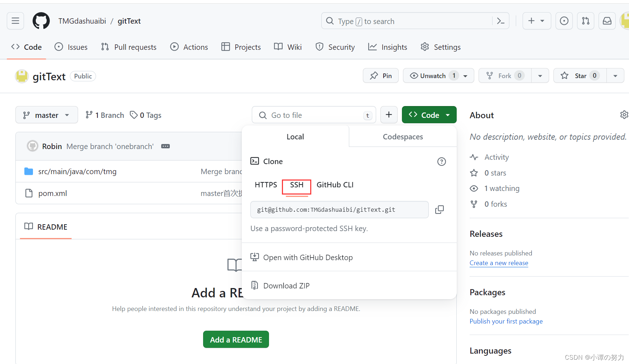This screenshot has width=629, height=364.
Task: Click the SSH clone URL text field
Action: [340, 210]
